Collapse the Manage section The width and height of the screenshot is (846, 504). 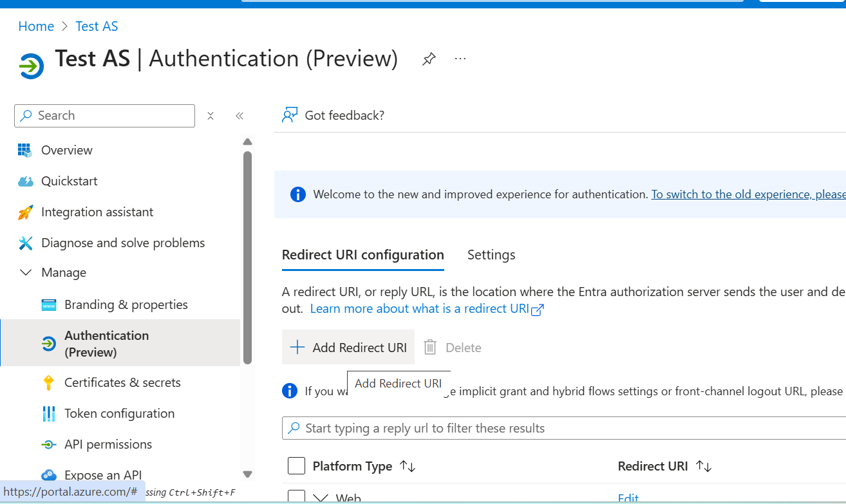[26, 273]
